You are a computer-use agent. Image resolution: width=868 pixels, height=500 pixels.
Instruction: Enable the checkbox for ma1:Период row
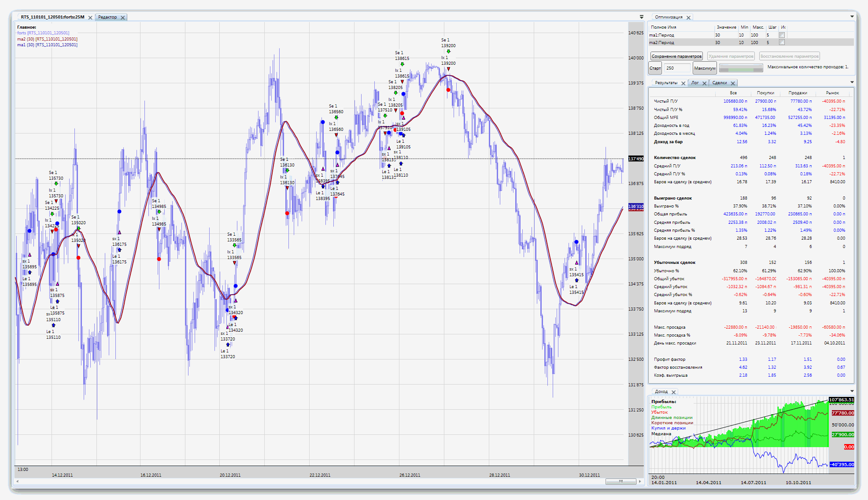(782, 35)
